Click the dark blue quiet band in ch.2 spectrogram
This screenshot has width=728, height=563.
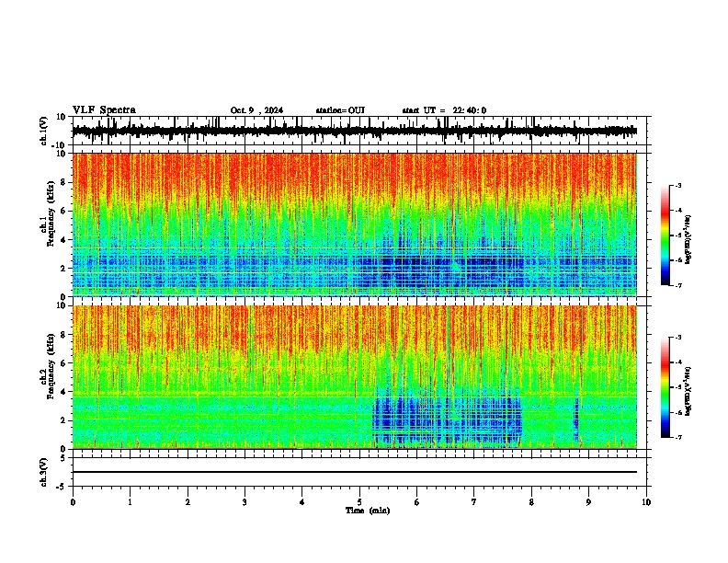pyautogui.click(x=448, y=420)
